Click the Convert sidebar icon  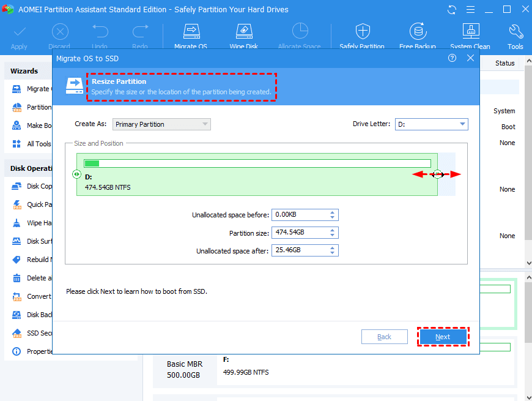pyautogui.click(x=17, y=296)
